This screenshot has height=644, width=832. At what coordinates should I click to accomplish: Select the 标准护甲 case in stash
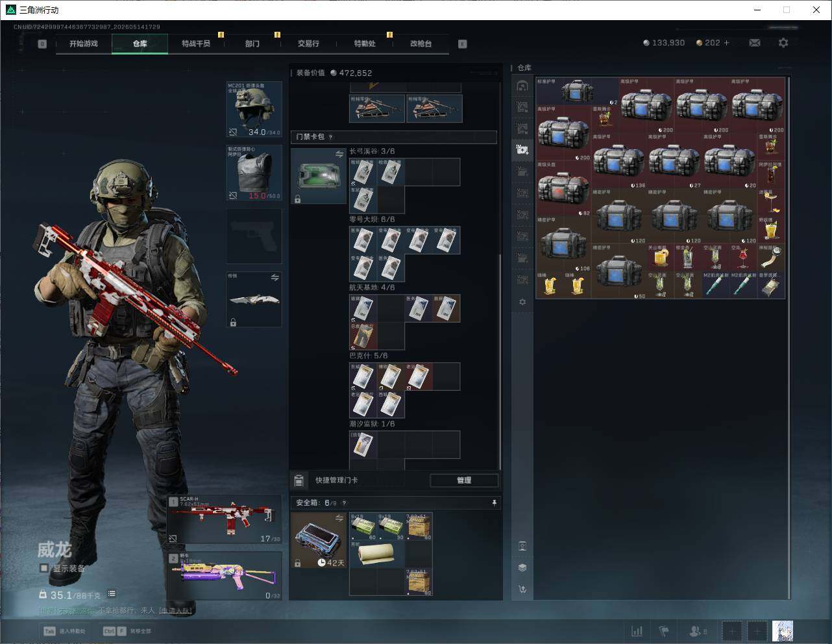[577, 91]
